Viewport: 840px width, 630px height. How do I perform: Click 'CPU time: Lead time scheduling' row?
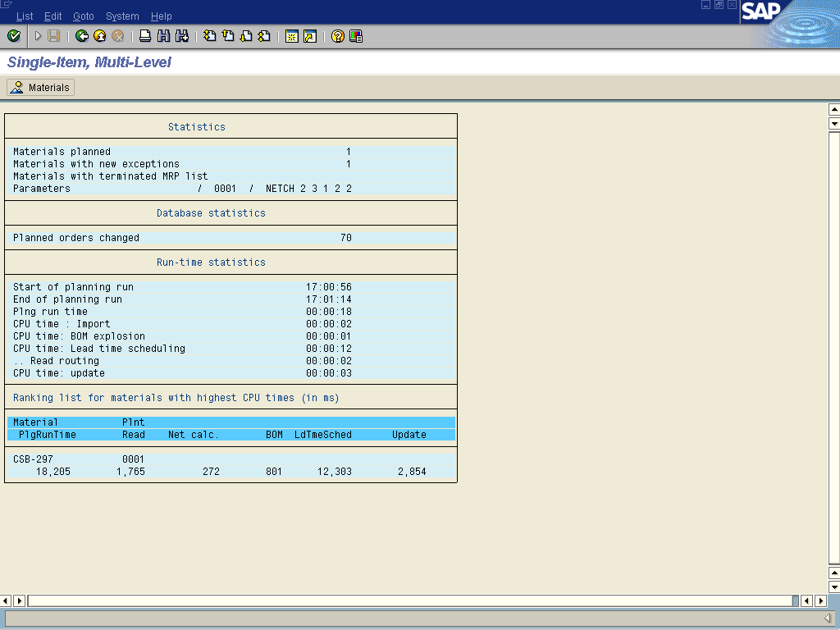point(231,349)
